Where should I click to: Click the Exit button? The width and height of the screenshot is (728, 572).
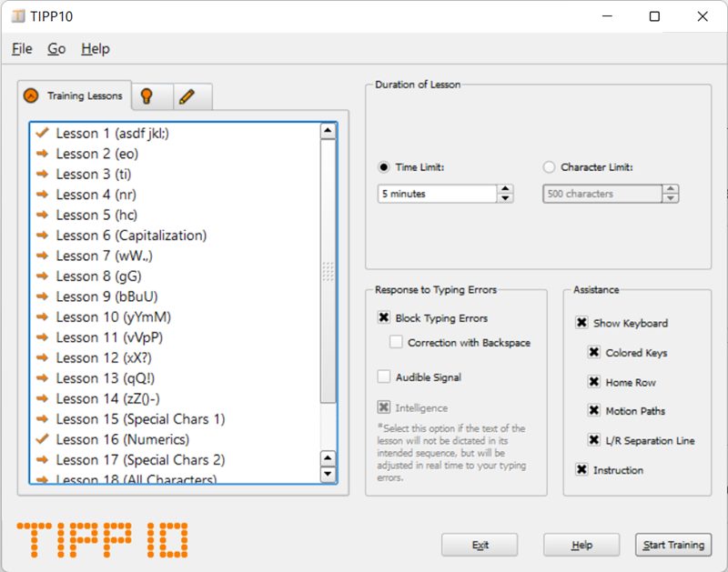click(x=480, y=545)
